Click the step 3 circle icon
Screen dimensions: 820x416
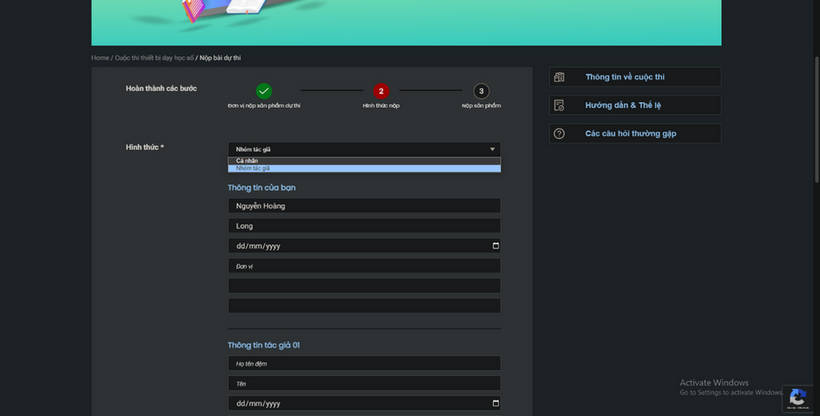481,91
